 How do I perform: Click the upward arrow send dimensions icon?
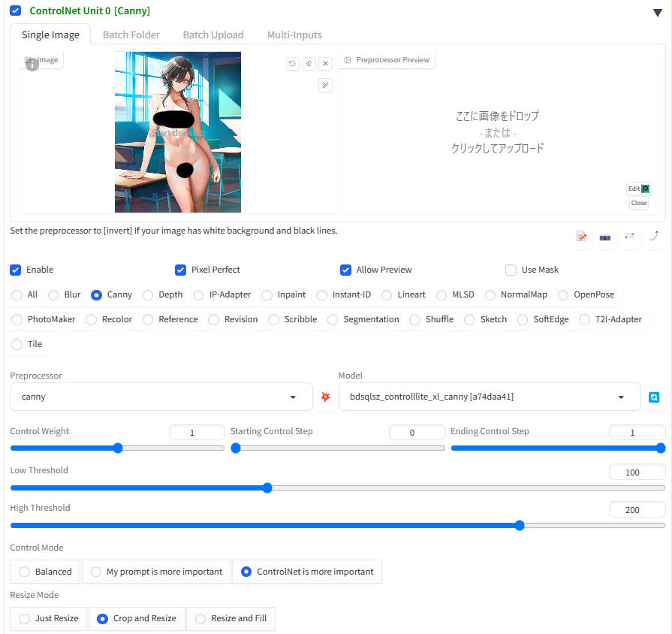653,236
